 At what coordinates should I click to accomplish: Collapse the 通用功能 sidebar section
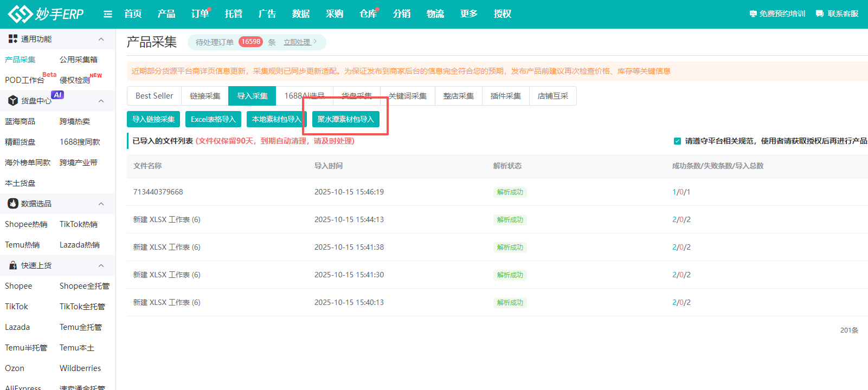(x=101, y=39)
